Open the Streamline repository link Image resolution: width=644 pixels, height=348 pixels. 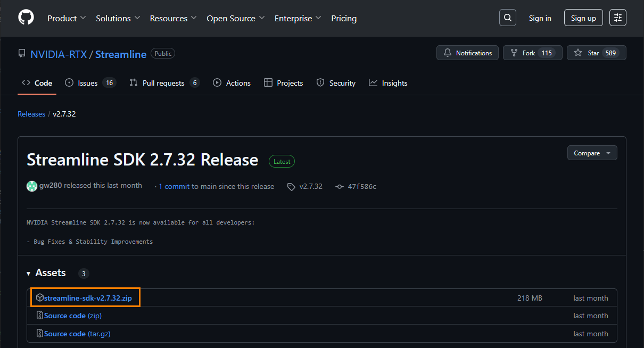click(x=121, y=54)
